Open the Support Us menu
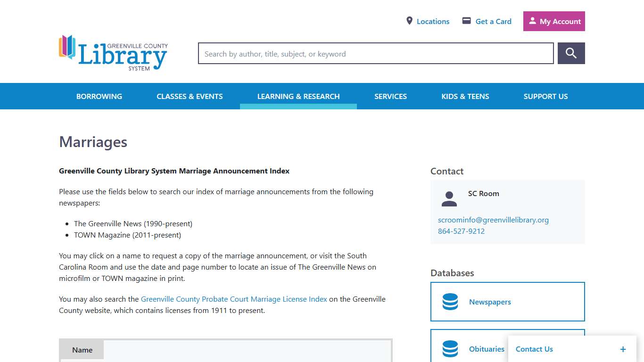The height and width of the screenshot is (362, 644). pyautogui.click(x=545, y=96)
